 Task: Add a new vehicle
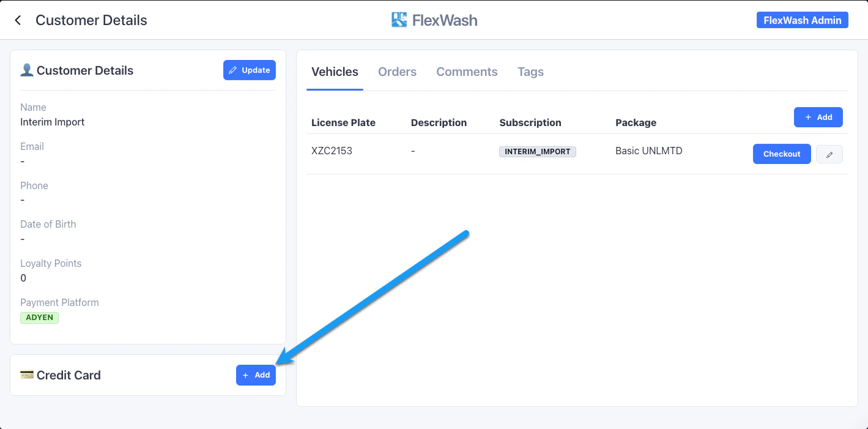pos(818,117)
